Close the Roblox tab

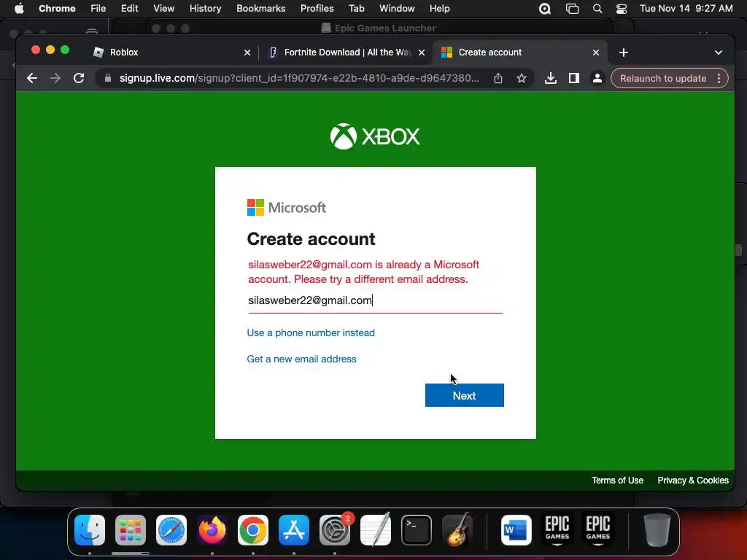(x=247, y=52)
